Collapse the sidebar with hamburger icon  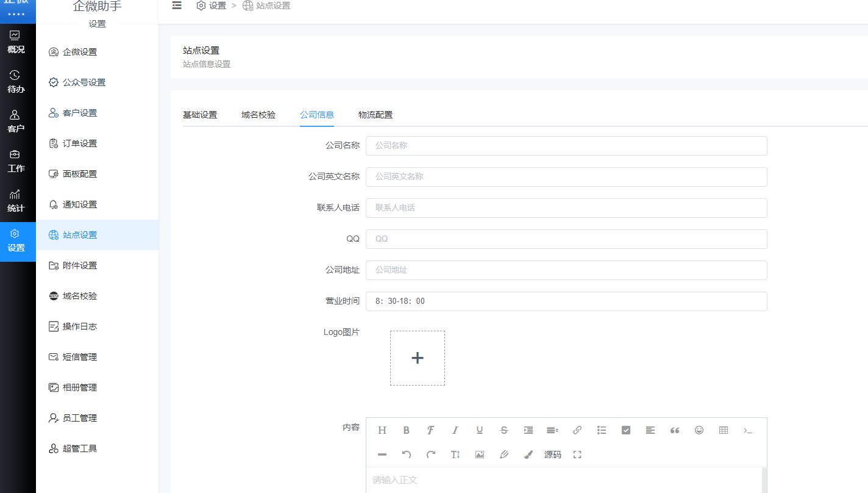pyautogui.click(x=177, y=5)
